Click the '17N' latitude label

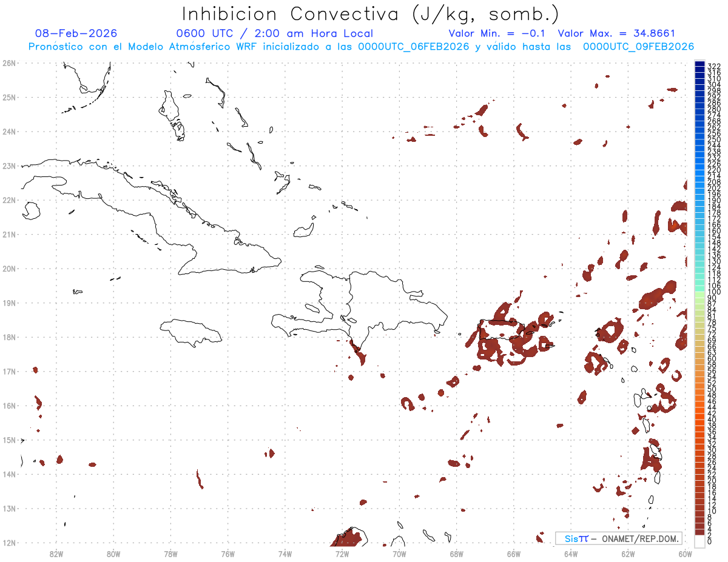click(x=9, y=371)
